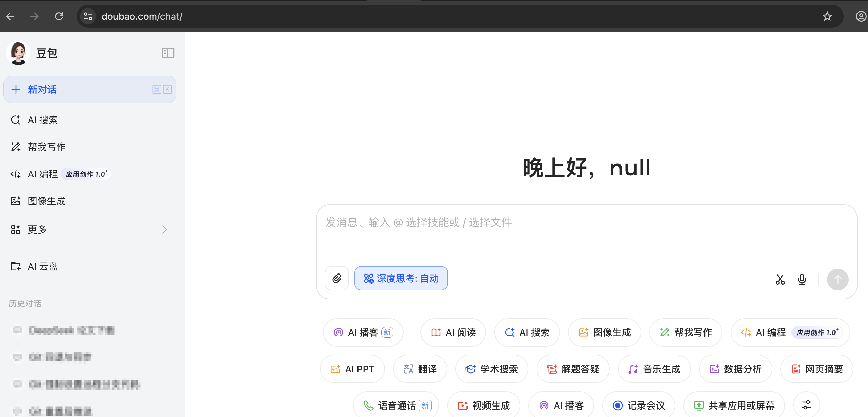Reload the Doubao page
The image size is (868, 417).
[x=59, y=16]
